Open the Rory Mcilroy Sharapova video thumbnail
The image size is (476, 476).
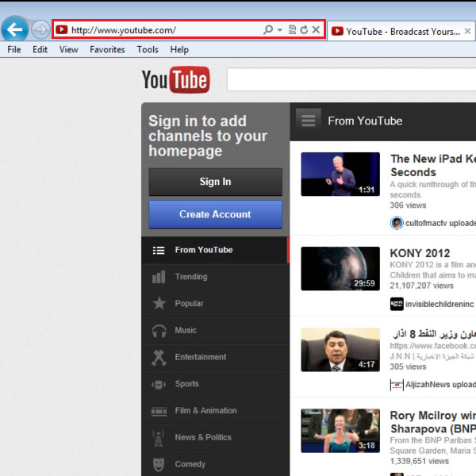[x=340, y=431]
